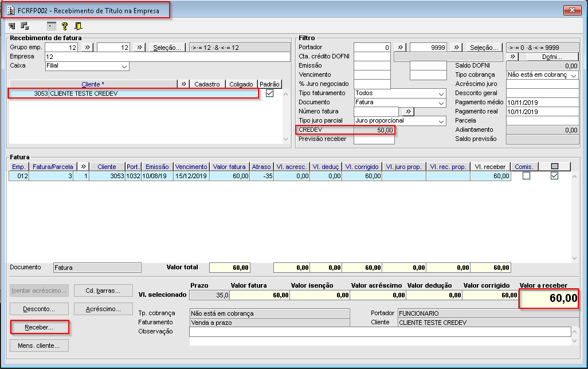Image resolution: width=588 pixels, height=369 pixels.
Task: Open the calendar toolbar icon
Action: [52, 26]
